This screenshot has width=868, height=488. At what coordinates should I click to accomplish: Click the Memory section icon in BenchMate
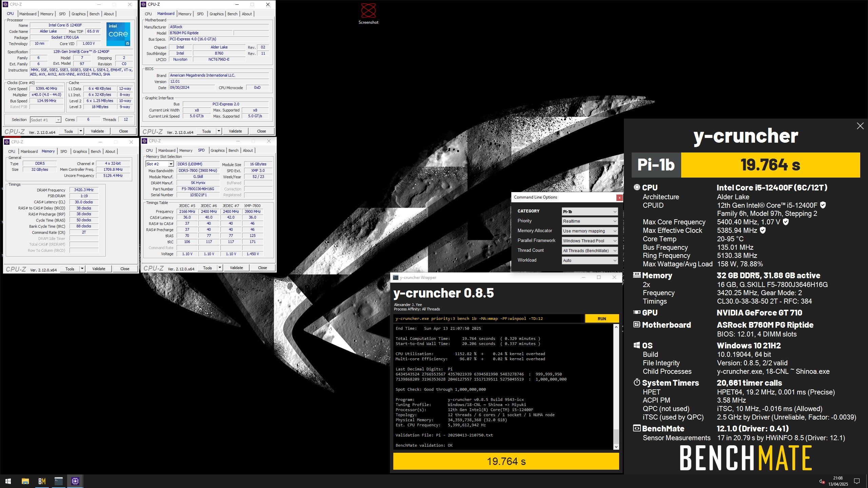(637, 275)
